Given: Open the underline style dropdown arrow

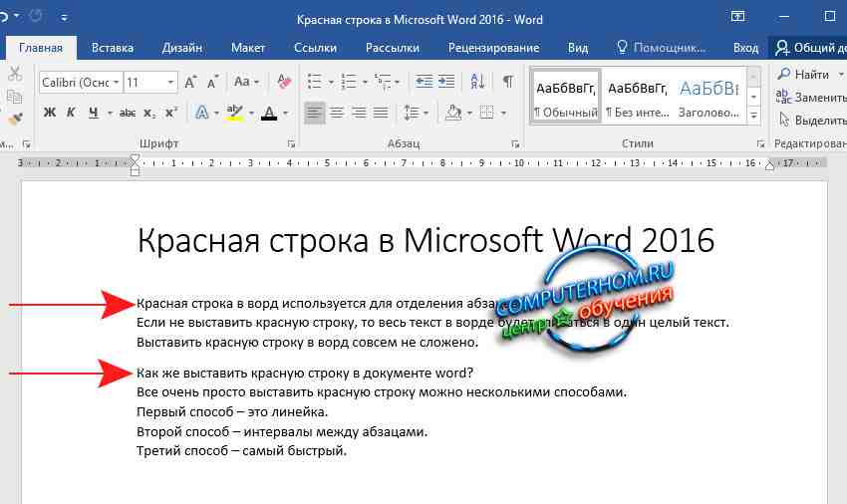Looking at the screenshot, I should click(110, 113).
